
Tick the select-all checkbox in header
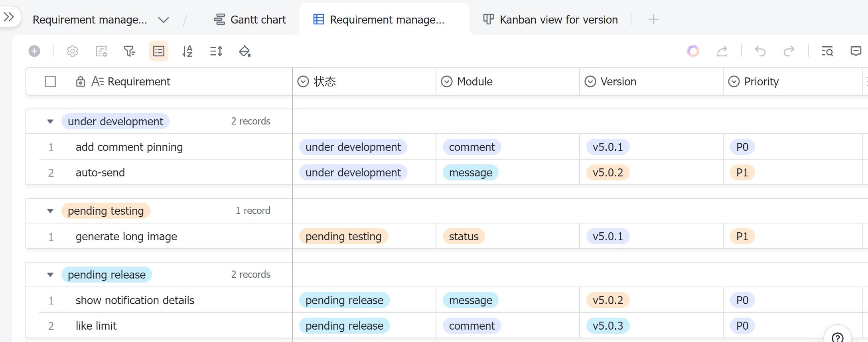pos(50,81)
